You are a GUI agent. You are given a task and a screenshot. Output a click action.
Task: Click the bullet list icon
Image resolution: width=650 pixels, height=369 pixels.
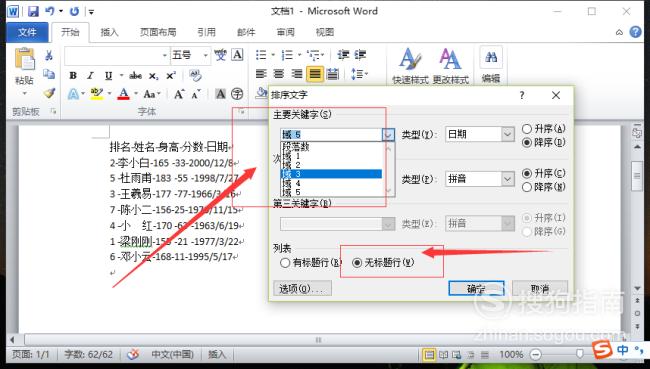click(x=261, y=55)
